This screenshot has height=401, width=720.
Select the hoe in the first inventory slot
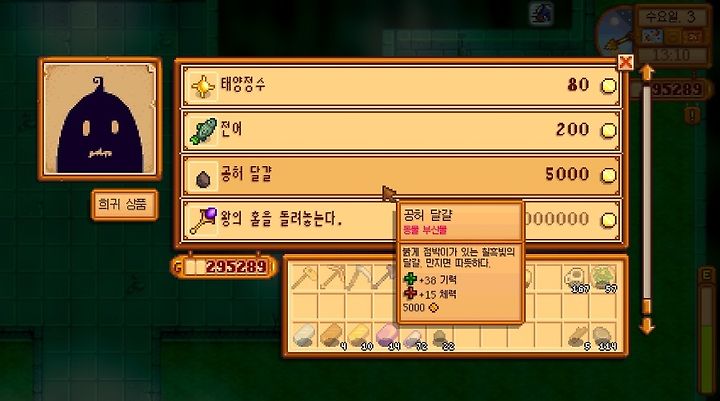[x=304, y=278]
